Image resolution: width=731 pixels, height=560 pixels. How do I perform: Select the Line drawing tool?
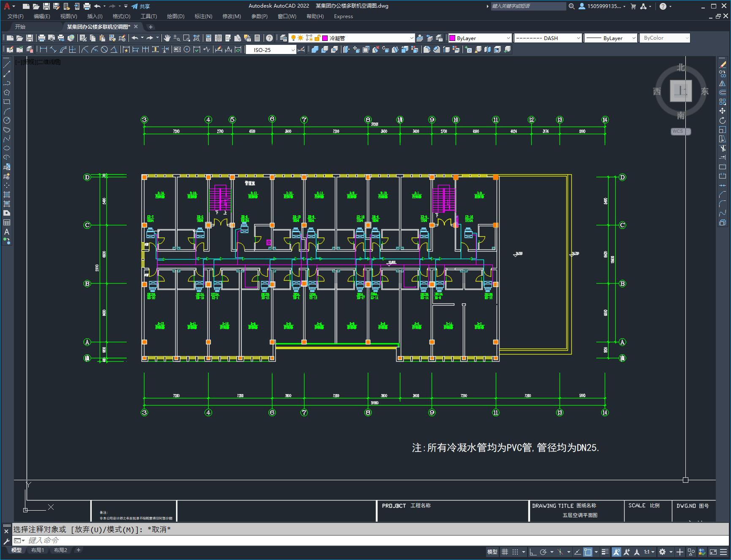click(x=7, y=65)
